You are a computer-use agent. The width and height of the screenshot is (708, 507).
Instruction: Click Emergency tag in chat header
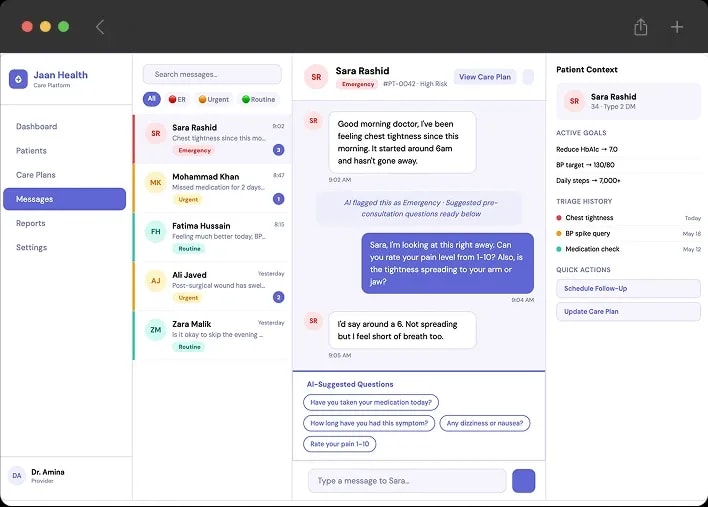click(358, 84)
